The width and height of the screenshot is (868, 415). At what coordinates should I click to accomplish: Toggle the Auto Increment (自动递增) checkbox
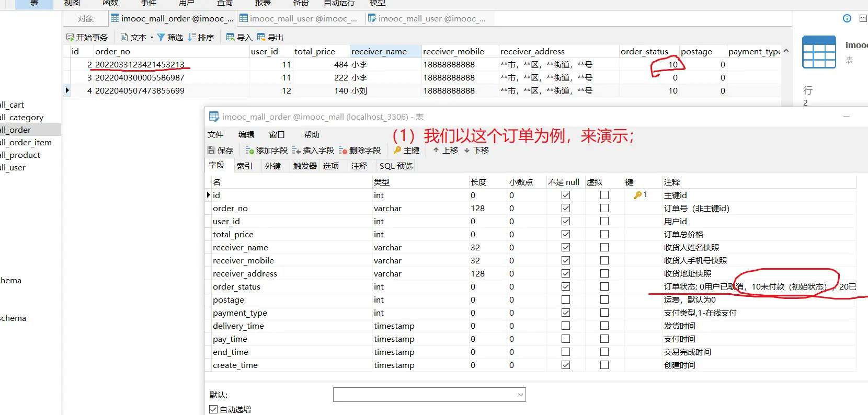point(213,409)
